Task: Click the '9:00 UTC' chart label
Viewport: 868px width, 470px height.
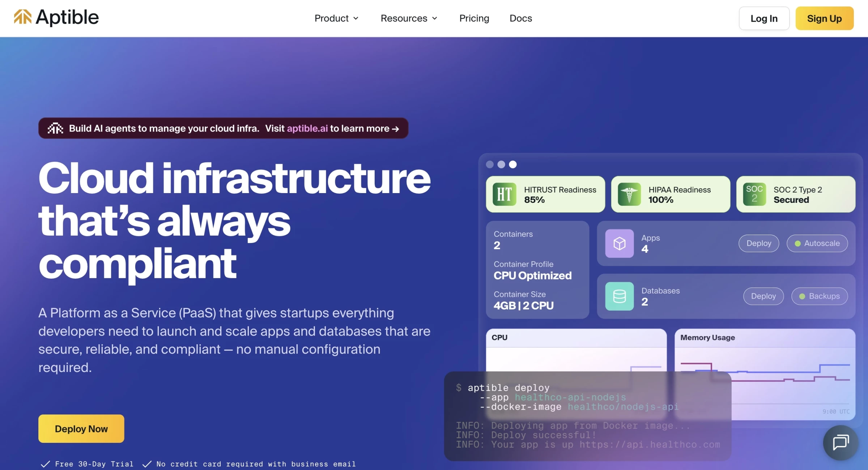Action: coord(836,411)
